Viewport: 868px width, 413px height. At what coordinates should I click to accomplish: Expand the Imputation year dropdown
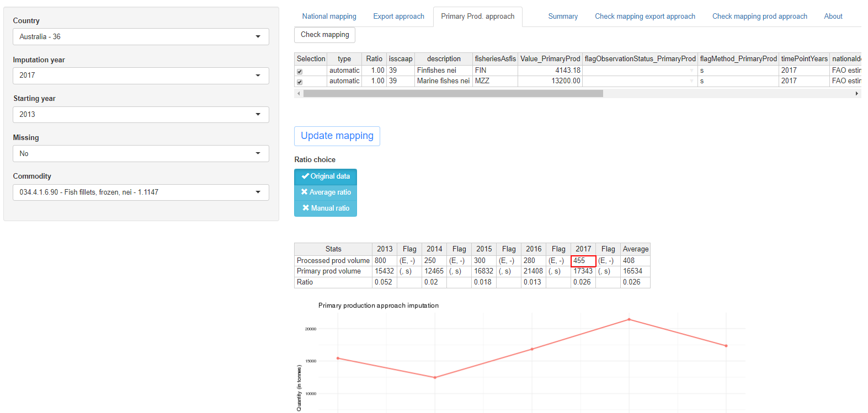pos(141,76)
